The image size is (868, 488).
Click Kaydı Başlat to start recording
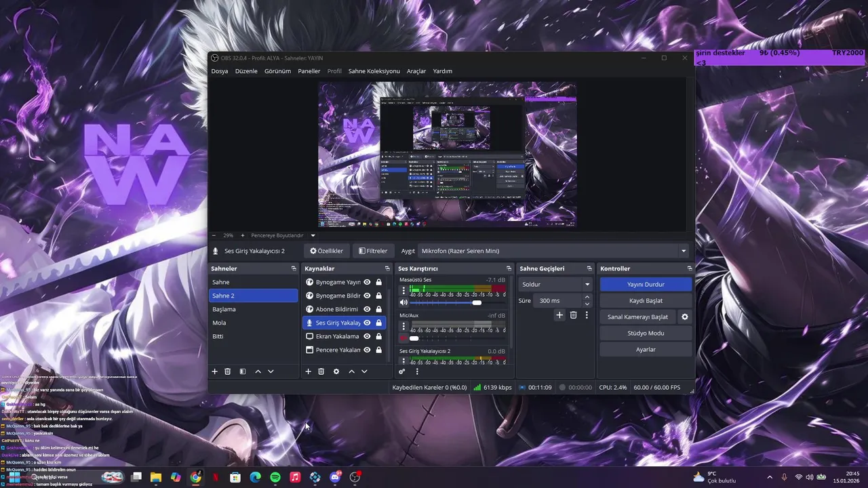pos(646,301)
